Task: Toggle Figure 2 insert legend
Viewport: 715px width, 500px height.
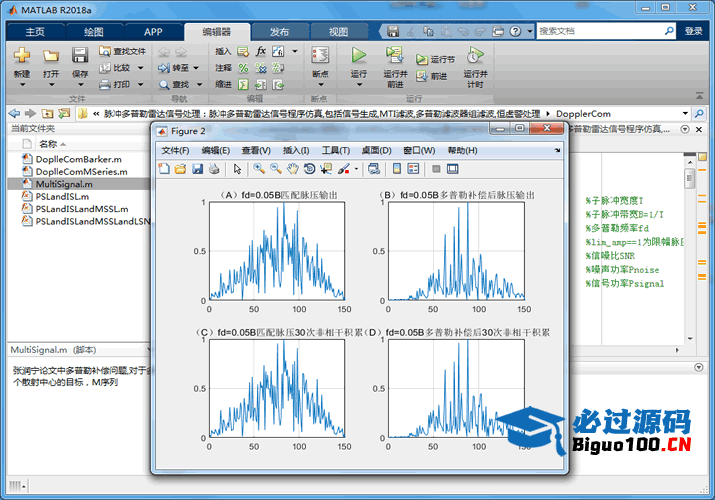Action: click(x=413, y=169)
